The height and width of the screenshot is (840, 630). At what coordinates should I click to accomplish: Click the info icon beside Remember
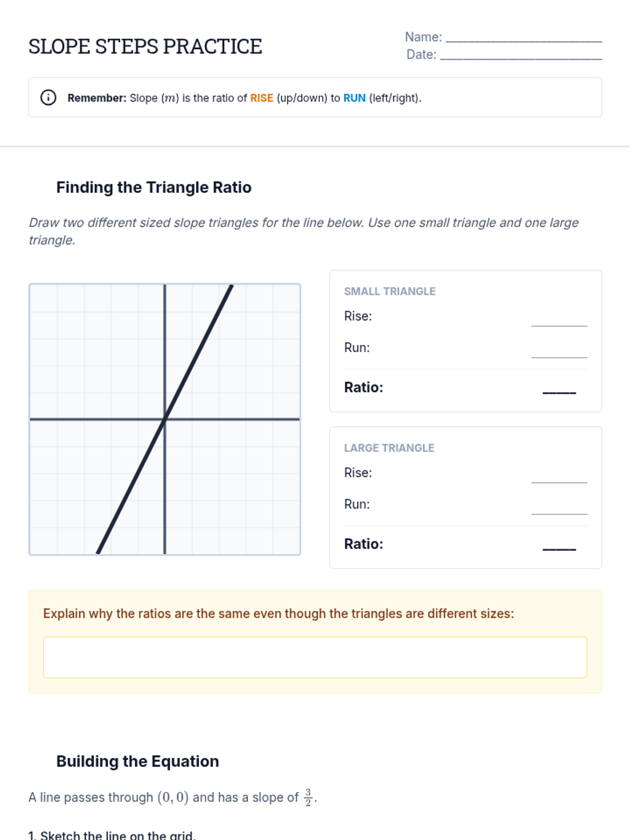pos(48,98)
